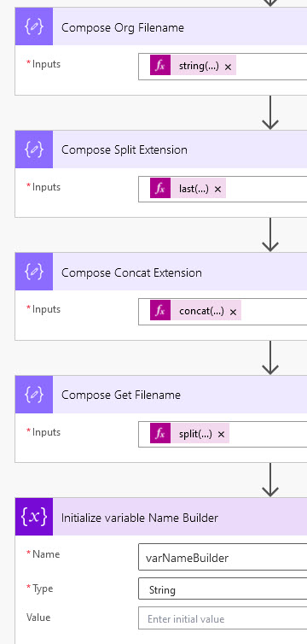
Task: Open the concat(...) expression token
Action: [x=201, y=311]
